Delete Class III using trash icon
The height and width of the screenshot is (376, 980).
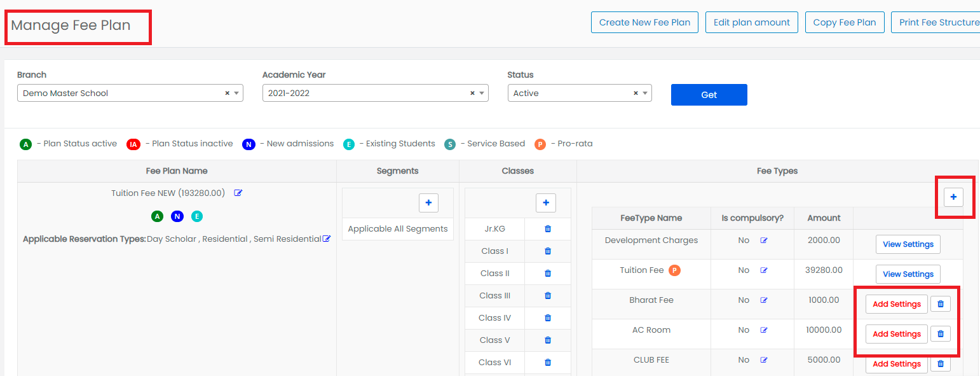pyautogui.click(x=548, y=296)
